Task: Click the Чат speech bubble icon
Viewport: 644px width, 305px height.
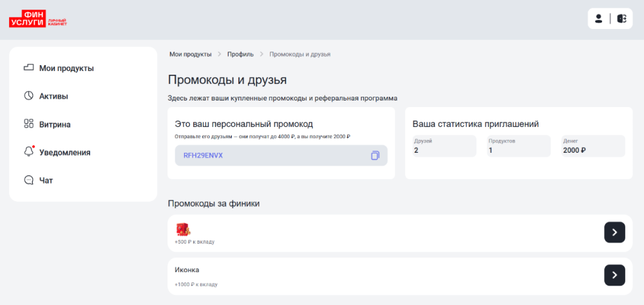Action: tap(28, 181)
